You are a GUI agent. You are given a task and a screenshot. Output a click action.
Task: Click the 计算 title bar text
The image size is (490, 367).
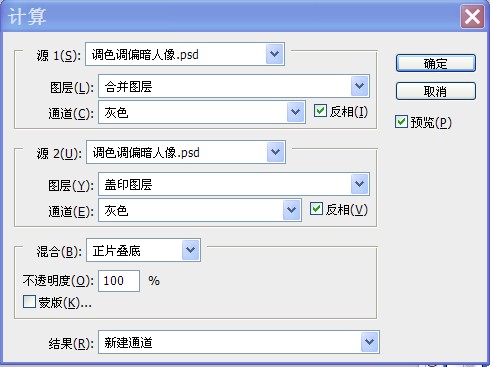pos(27,17)
